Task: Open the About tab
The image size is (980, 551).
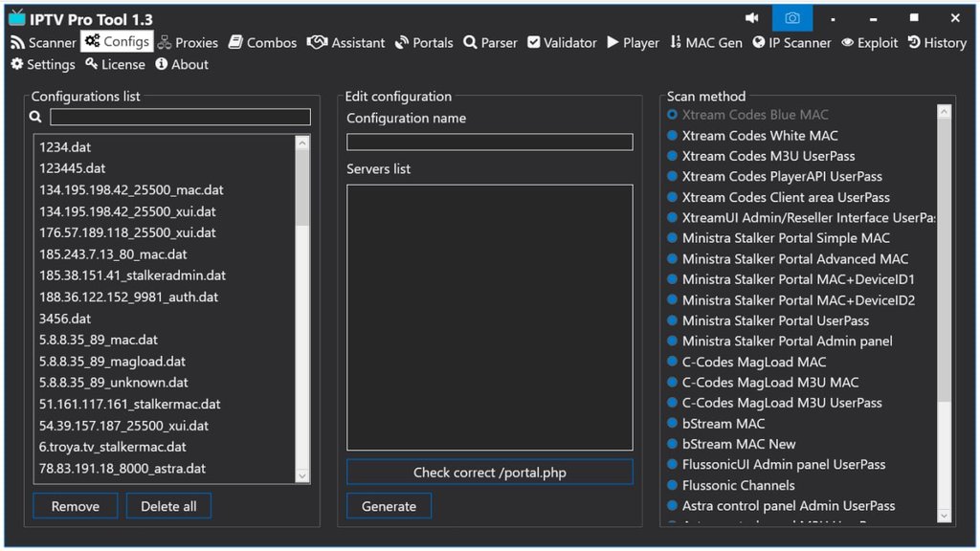Action: coord(182,64)
